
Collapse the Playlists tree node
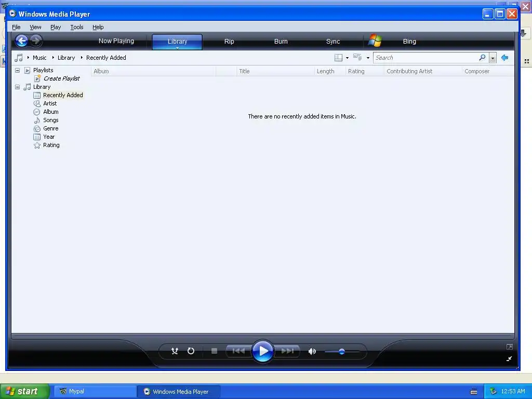pos(17,70)
